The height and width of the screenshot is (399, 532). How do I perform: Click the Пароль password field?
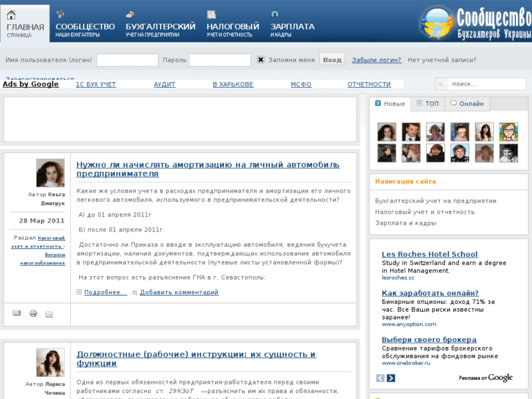(x=220, y=60)
